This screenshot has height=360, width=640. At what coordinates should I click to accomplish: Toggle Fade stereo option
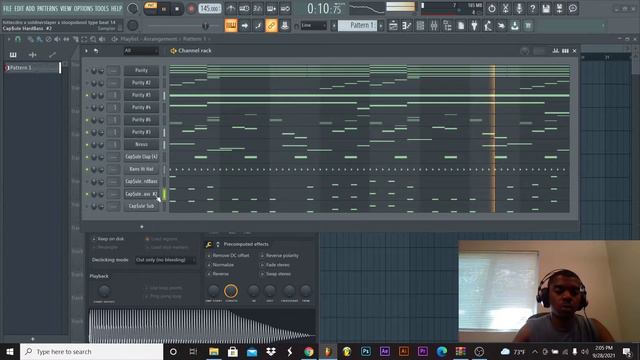[275, 265]
